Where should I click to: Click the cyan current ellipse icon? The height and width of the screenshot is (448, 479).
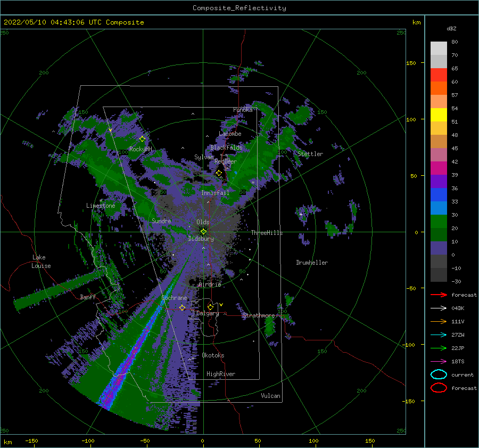[x=439, y=374]
